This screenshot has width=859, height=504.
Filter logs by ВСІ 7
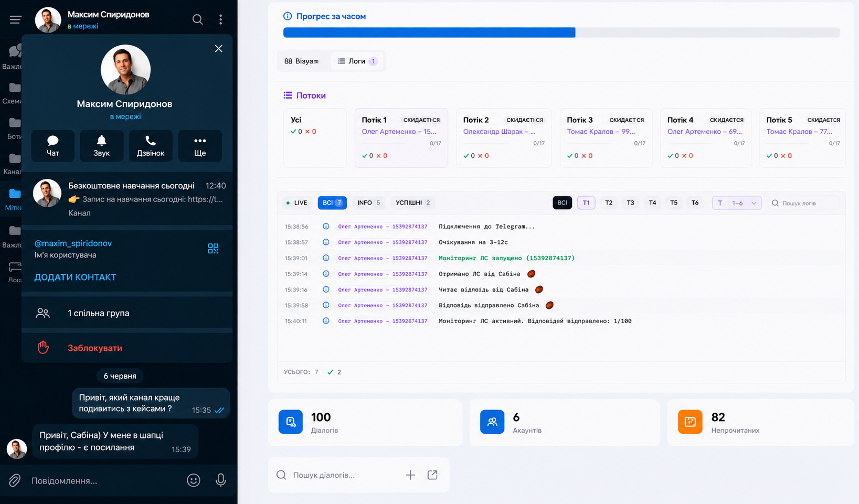(332, 202)
